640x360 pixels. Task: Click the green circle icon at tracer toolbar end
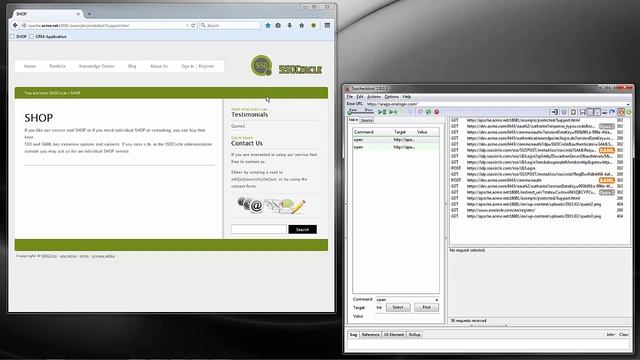(x=629, y=112)
